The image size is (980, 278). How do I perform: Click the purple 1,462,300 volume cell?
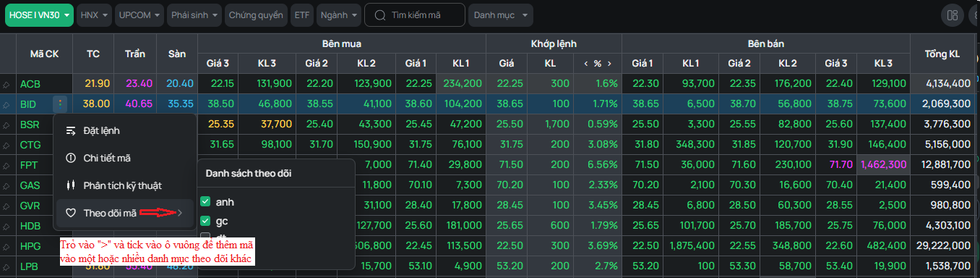click(883, 165)
